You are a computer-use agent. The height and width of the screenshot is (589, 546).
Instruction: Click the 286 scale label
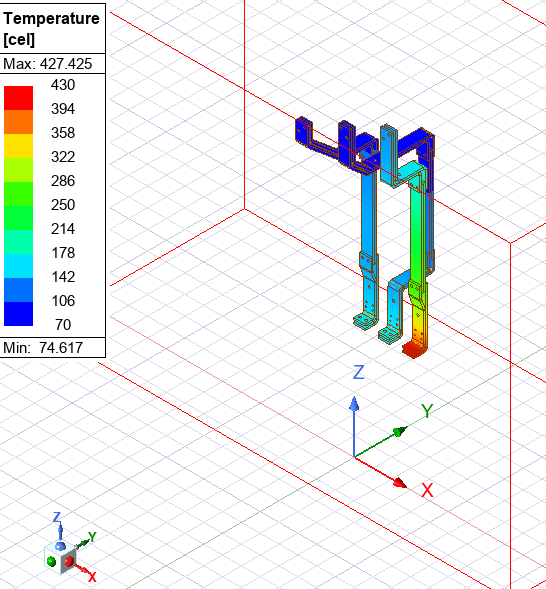63,181
